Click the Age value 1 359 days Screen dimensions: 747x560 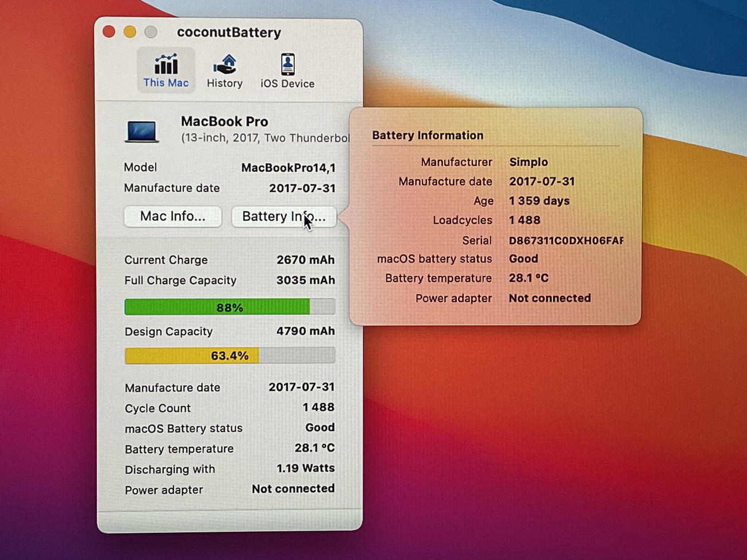539,201
